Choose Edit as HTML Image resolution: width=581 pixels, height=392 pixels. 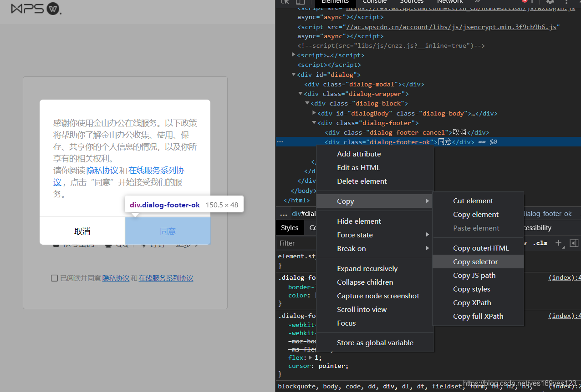tap(375, 167)
